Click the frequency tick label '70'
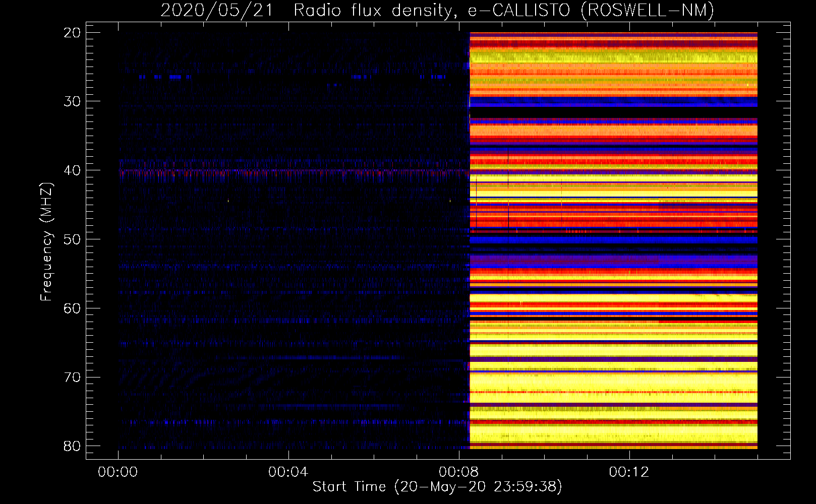 pos(72,377)
